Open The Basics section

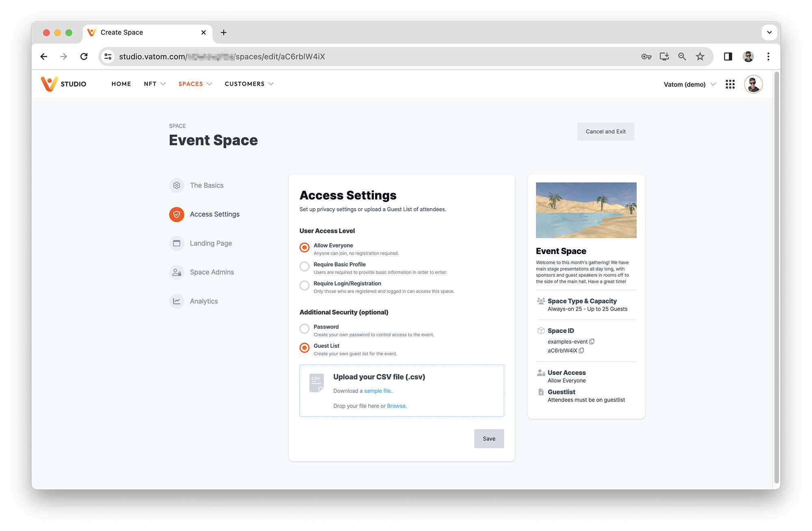(197, 185)
